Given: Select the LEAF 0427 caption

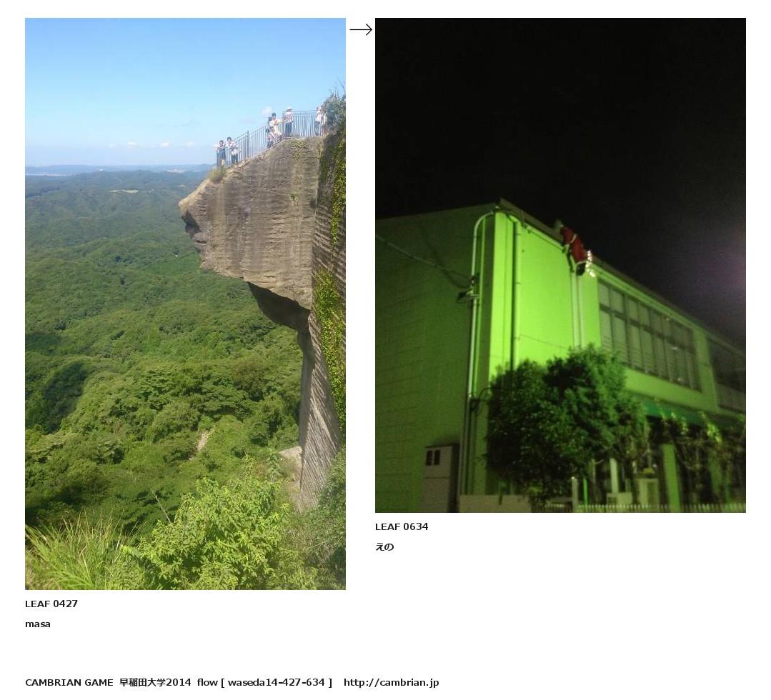Looking at the screenshot, I should 51,604.
